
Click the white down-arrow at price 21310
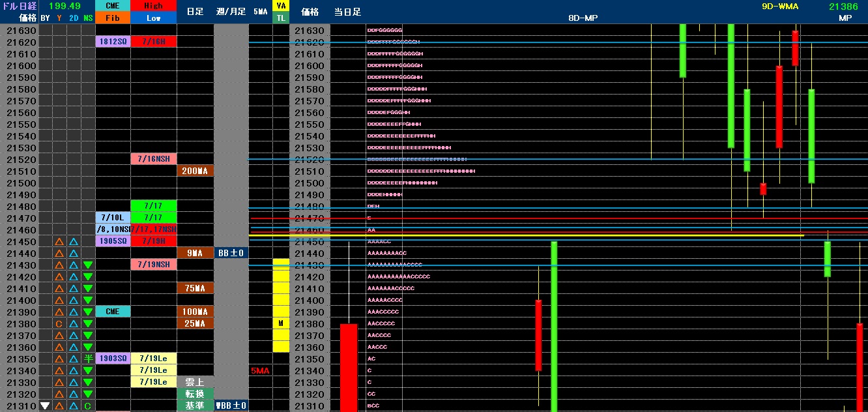pyautogui.click(x=45, y=405)
